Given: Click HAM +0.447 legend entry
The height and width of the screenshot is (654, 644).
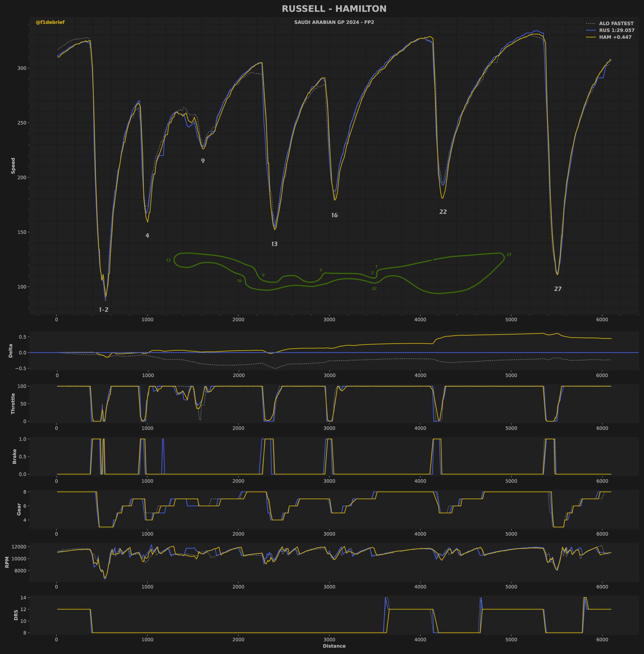Looking at the screenshot, I should 615,37.
